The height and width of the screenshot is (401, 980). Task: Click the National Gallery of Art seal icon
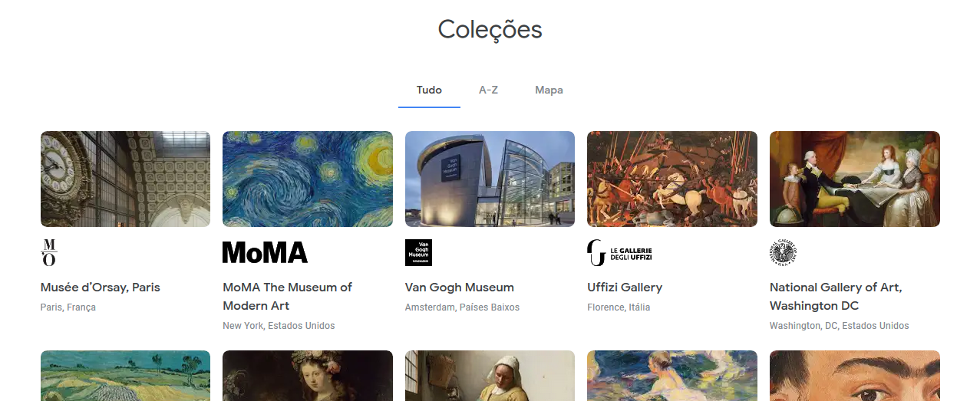coord(783,252)
